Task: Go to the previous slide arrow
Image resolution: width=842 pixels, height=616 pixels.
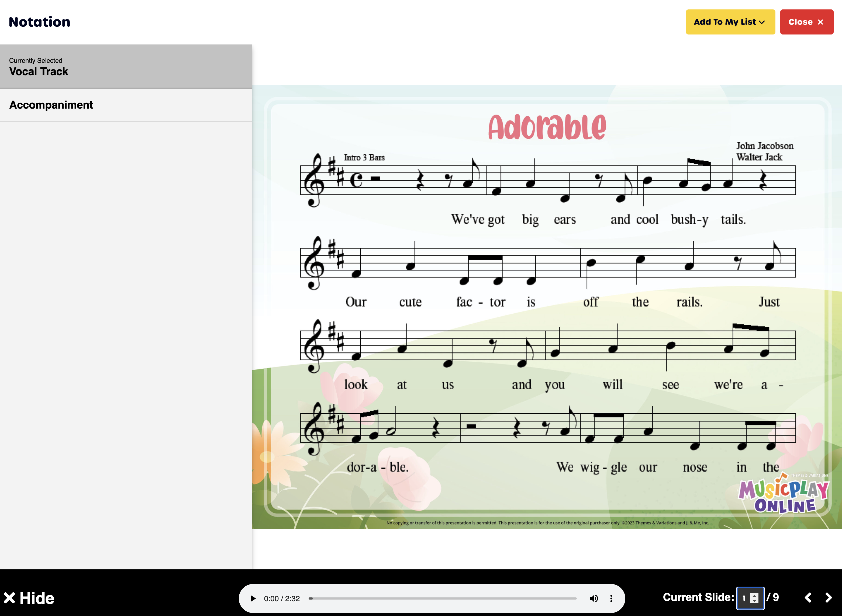Action: pos(808,598)
